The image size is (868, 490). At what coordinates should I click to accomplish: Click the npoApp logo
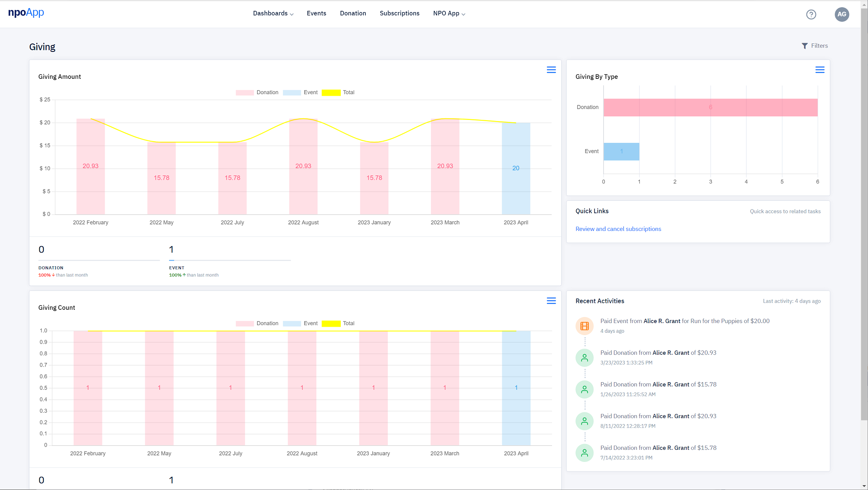click(x=26, y=13)
